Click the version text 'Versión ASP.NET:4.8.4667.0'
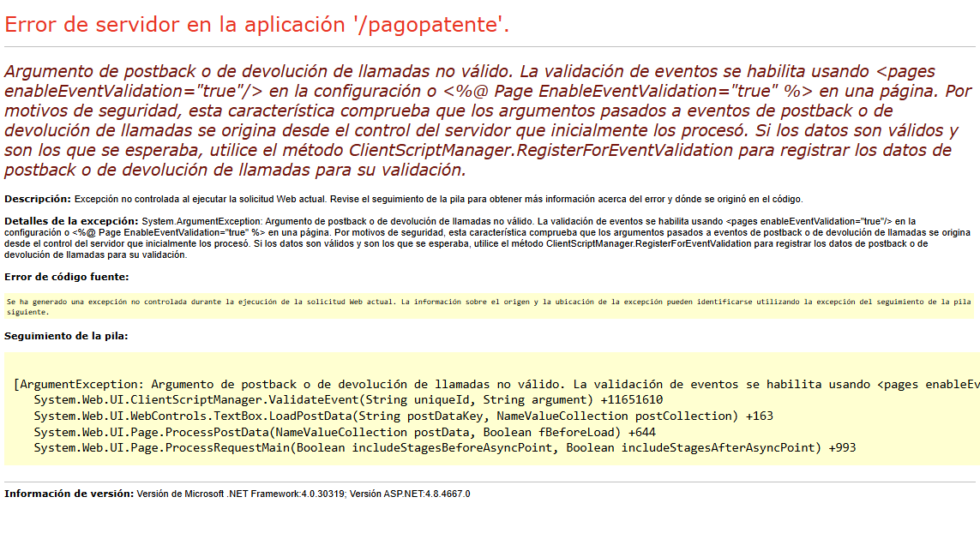Screen dimensions: 980x533 [x=410, y=494]
